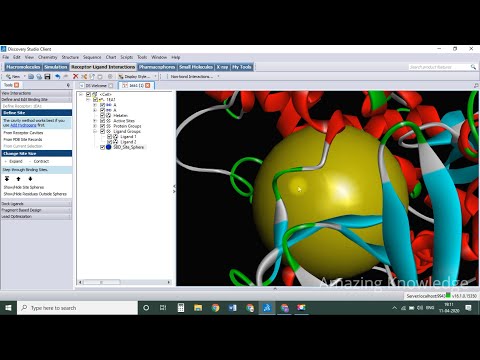
Task: Click the Cortana circle icon
Action: pos(146,308)
